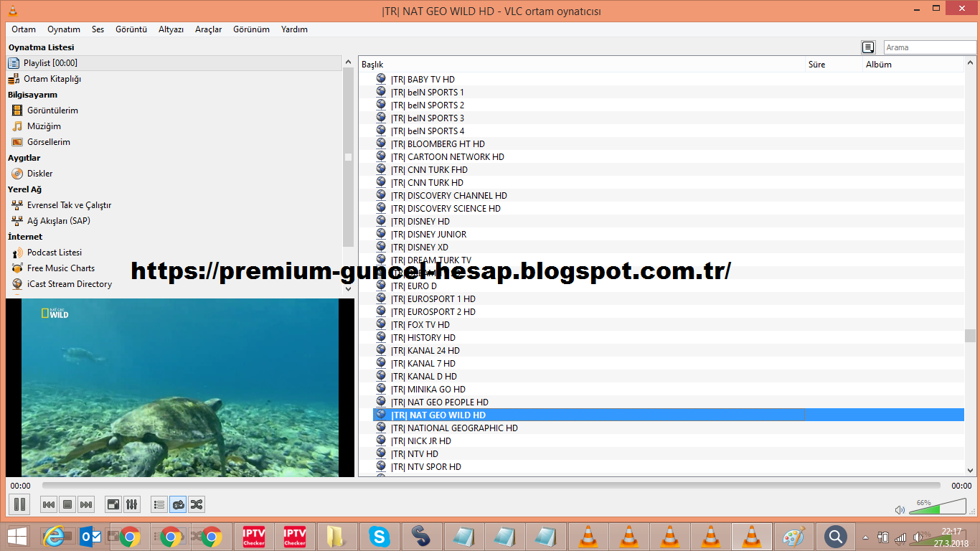Screen dimensions: 980x551
Task: Skip to the next playlist item
Action: click(86, 504)
